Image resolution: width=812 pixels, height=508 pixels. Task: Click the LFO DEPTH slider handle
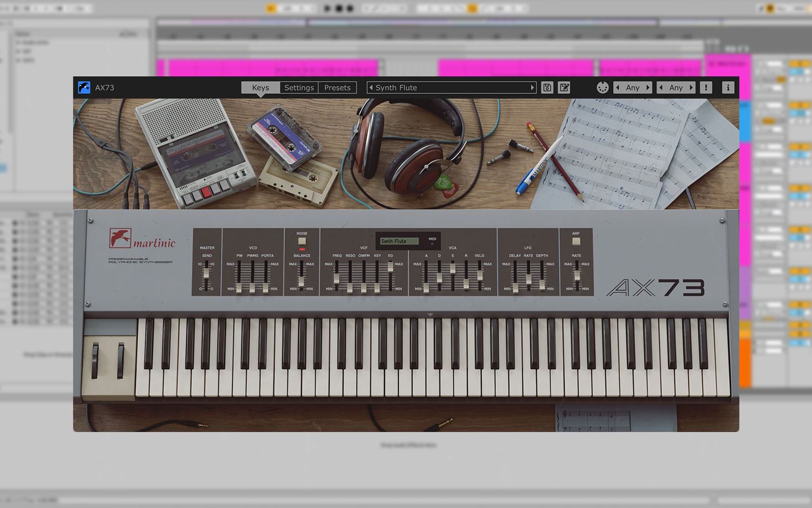point(542,285)
